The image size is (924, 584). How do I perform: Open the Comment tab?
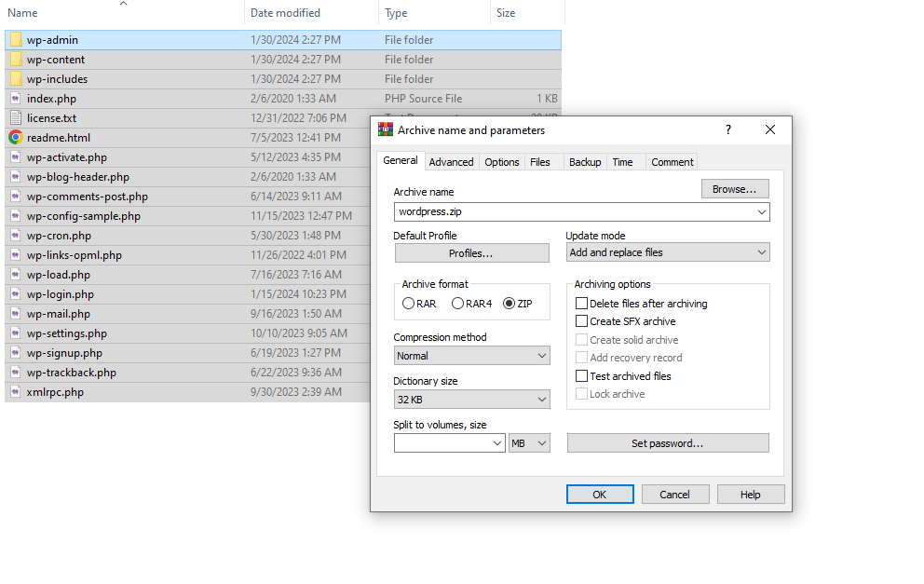coord(673,162)
